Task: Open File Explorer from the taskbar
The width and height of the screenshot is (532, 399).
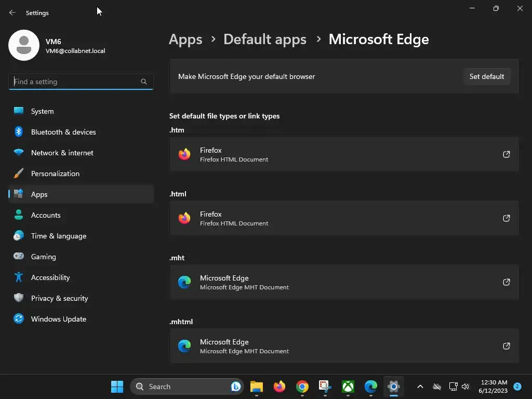Action: tap(257, 387)
